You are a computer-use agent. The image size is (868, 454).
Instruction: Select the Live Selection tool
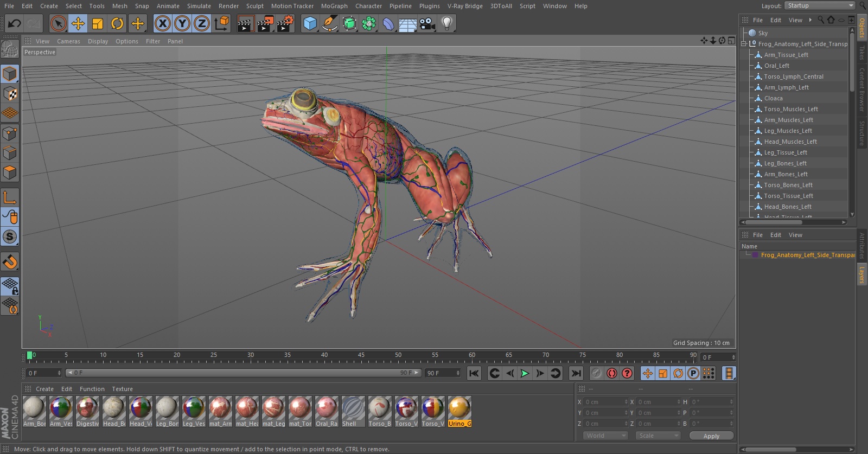(x=58, y=23)
